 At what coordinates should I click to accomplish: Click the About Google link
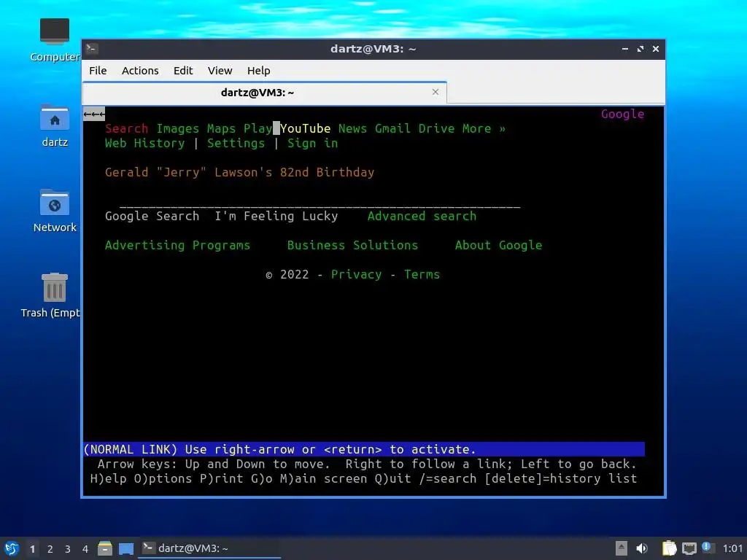(498, 245)
